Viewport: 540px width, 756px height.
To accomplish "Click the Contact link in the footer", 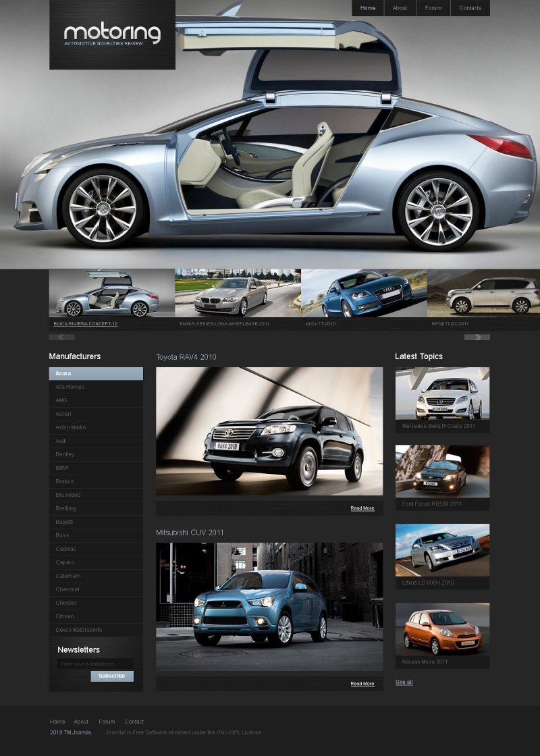I will 134,722.
